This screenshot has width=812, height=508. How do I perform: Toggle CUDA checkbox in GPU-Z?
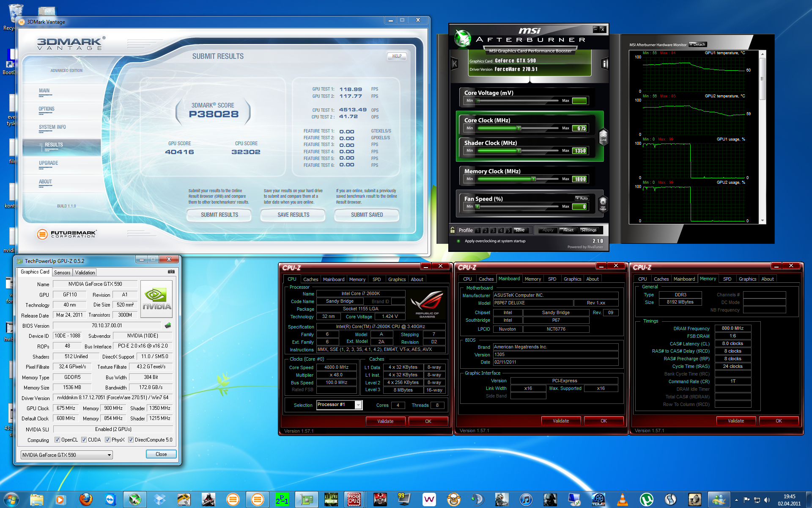point(84,440)
